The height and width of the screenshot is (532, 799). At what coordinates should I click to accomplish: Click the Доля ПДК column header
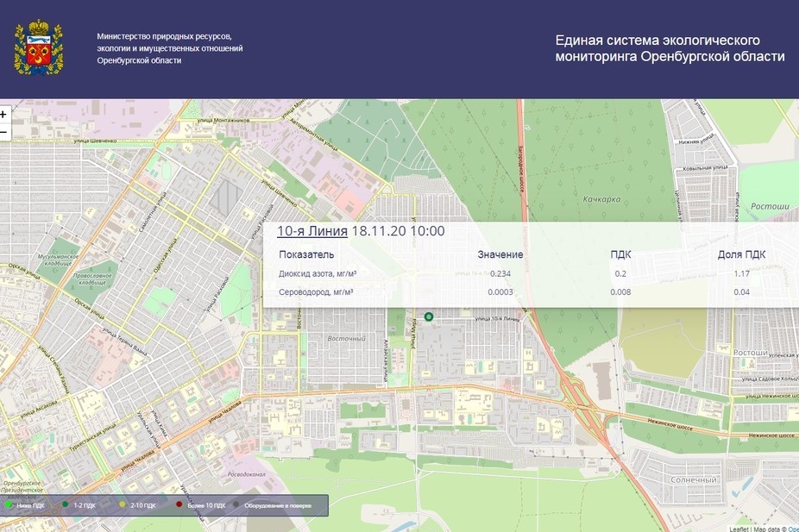[741, 254]
